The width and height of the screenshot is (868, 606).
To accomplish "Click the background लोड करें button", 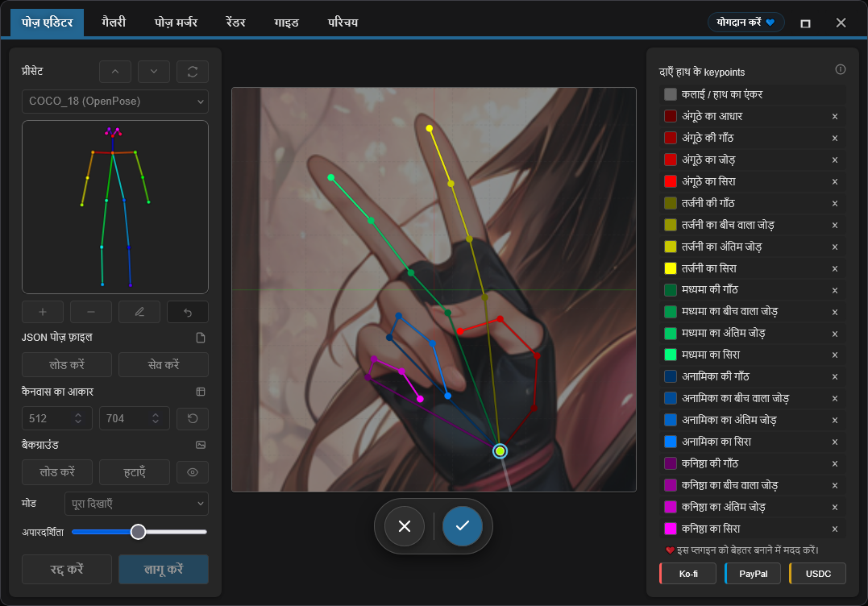I will tap(57, 472).
